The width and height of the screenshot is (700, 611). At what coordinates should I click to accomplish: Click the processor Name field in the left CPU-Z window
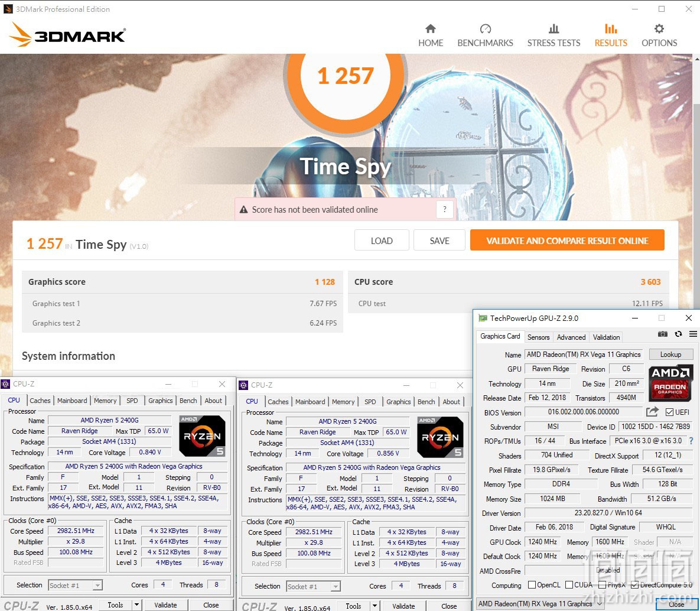click(x=109, y=420)
